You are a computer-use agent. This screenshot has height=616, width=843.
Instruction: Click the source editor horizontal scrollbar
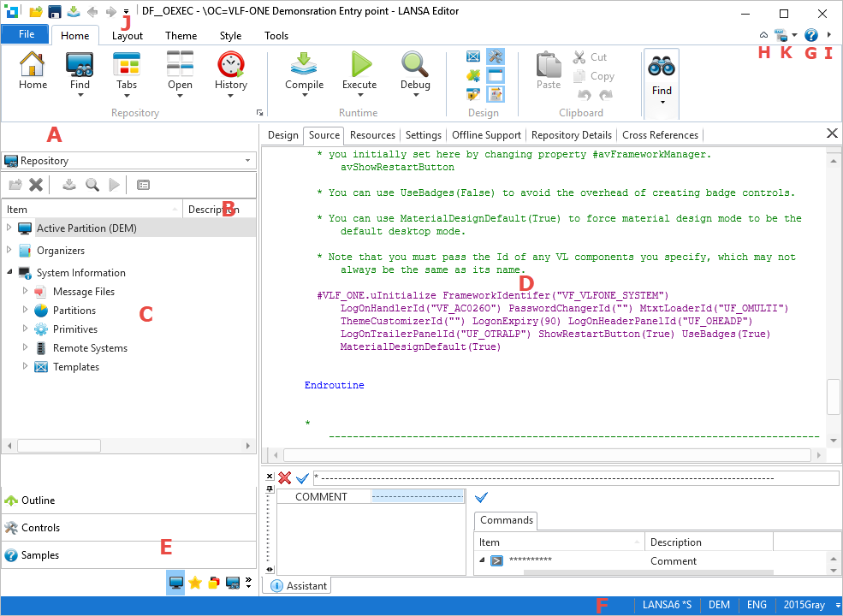coord(547,455)
